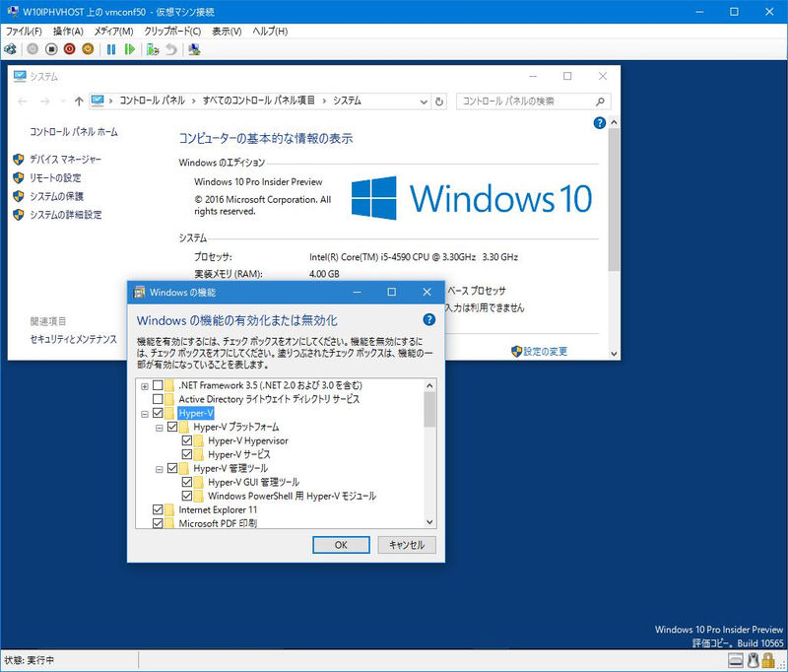Click the features list vertical scrollbar thumb
This screenshot has height=672, width=788.
point(429,409)
